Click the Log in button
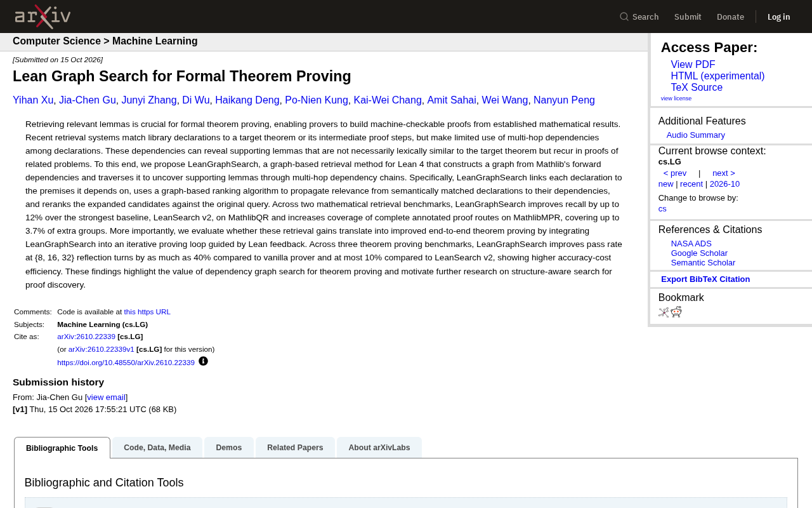This screenshot has height=508, width=812. (x=778, y=17)
